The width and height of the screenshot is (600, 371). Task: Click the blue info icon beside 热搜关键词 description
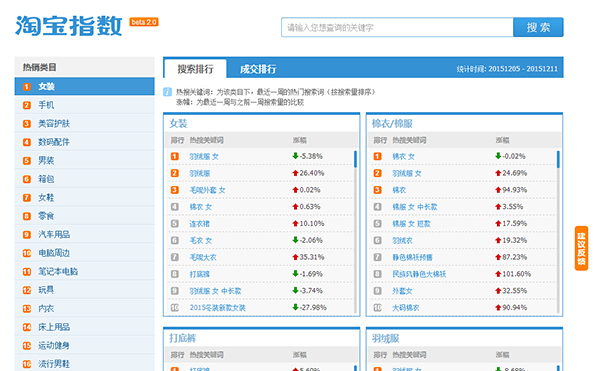pos(168,92)
